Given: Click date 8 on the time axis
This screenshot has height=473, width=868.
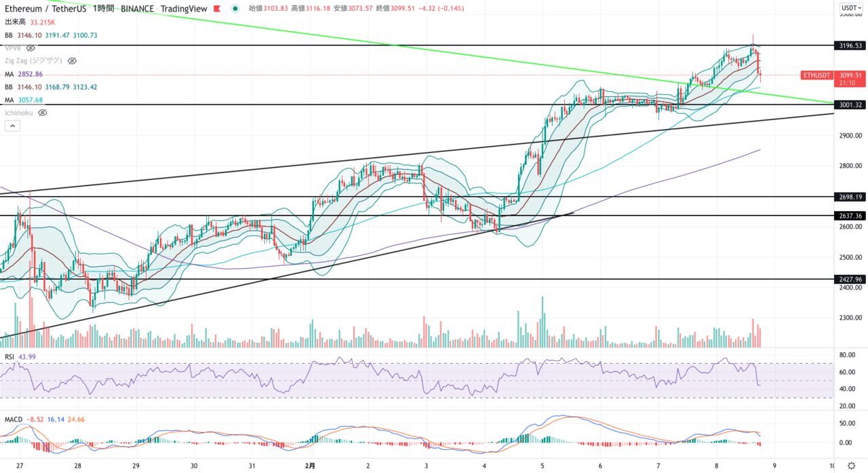Looking at the screenshot, I should coord(717,466).
